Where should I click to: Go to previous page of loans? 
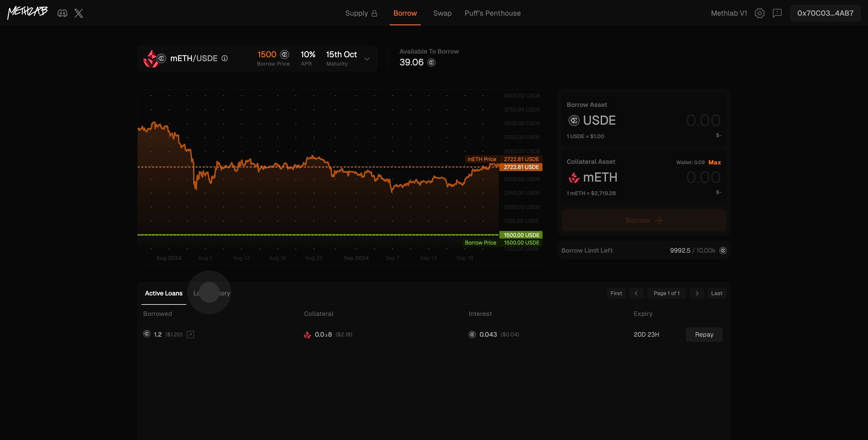pos(636,293)
